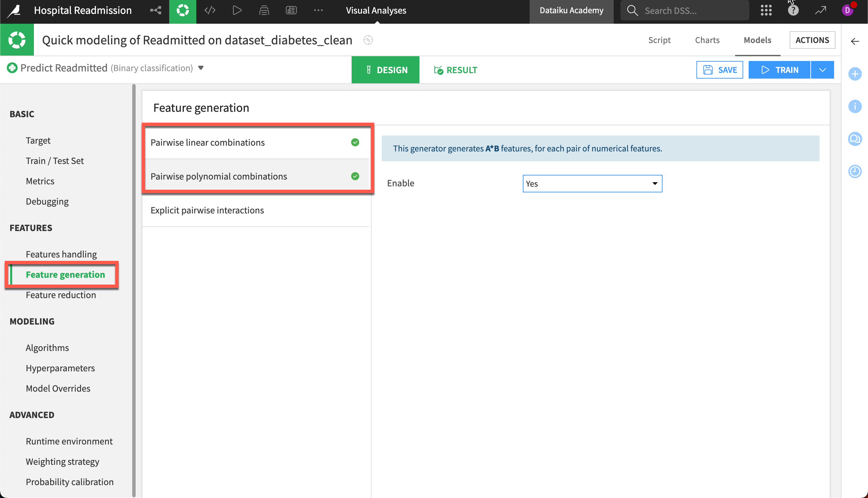
Task: Open Probability calibration settings
Action: [x=70, y=482]
